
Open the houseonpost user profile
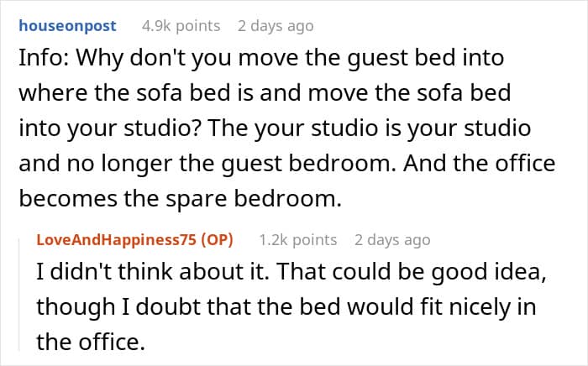(x=67, y=26)
